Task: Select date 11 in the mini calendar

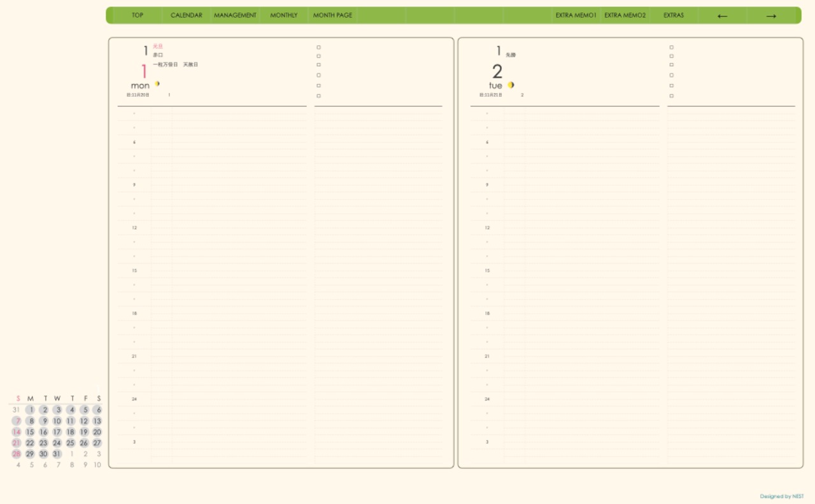Action: click(x=70, y=421)
